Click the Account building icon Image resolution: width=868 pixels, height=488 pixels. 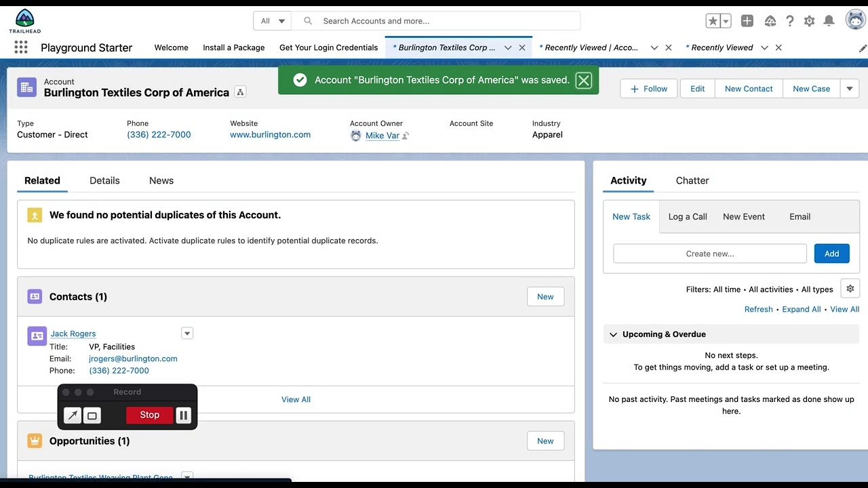point(27,87)
